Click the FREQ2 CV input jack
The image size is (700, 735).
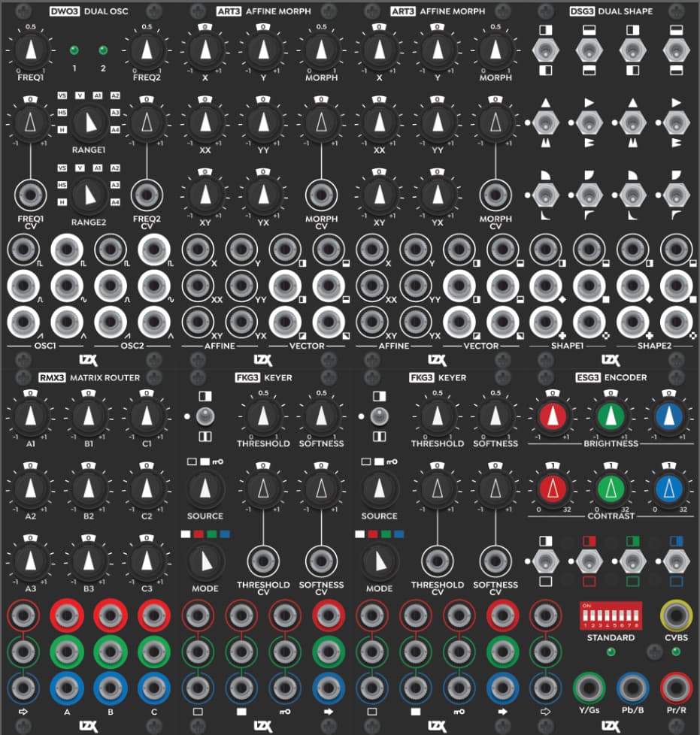(x=147, y=195)
